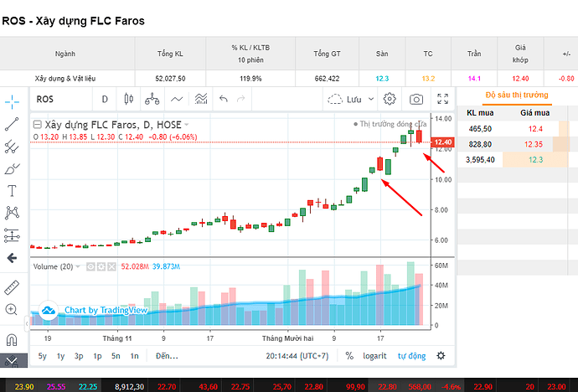Viewport: 578px width, 392px height.
Task: Select the crosshair cursor tool
Action: click(12, 102)
